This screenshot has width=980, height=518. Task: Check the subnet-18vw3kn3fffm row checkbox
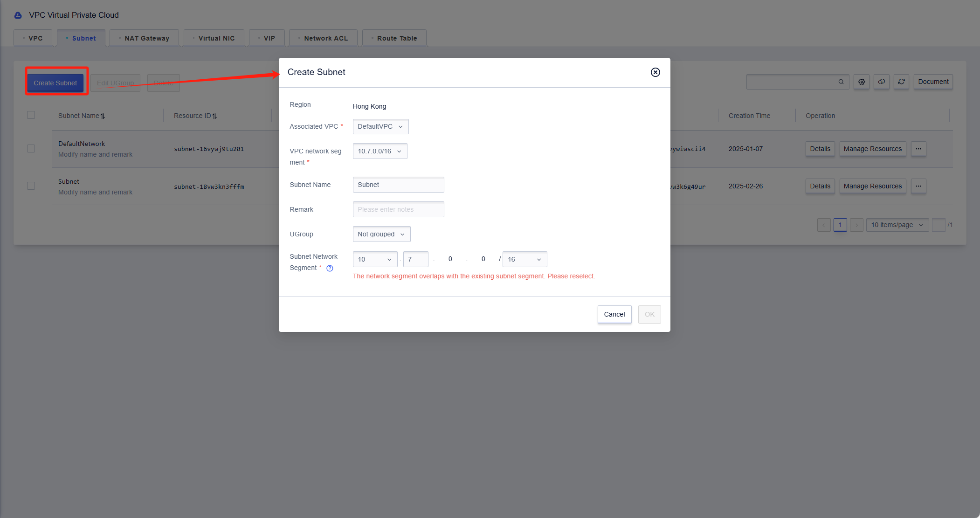(31, 186)
